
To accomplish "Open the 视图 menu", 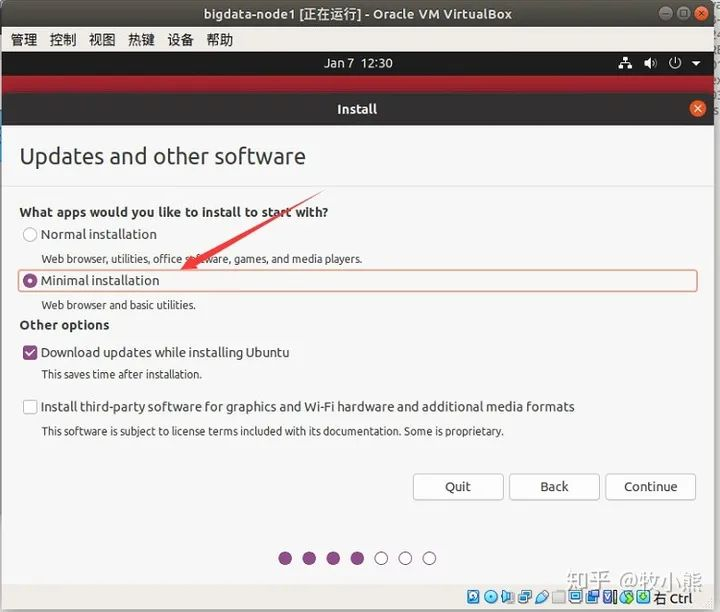I will point(102,40).
